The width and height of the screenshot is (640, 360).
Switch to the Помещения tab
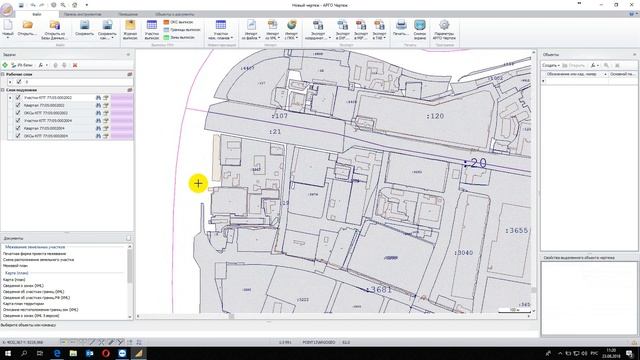pyautogui.click(x=128, y=14)
